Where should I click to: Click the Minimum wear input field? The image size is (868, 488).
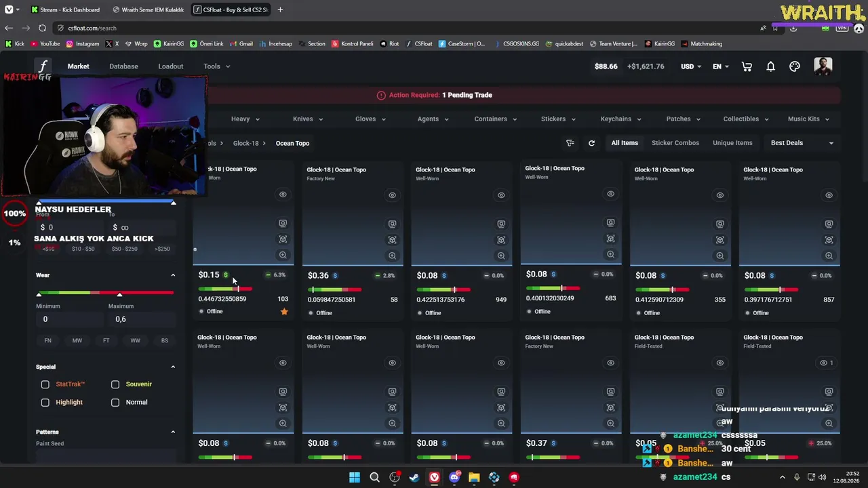[x=70, y=319]
